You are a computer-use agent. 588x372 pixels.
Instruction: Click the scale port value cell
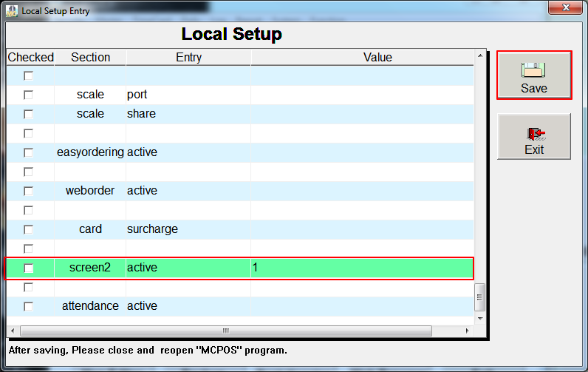coord(362,95)
